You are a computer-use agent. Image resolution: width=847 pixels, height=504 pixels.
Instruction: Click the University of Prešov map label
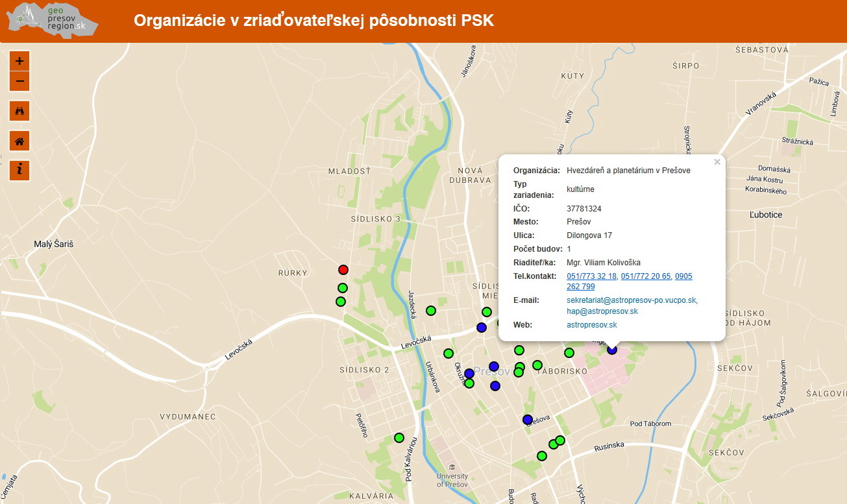coord(452,480)
